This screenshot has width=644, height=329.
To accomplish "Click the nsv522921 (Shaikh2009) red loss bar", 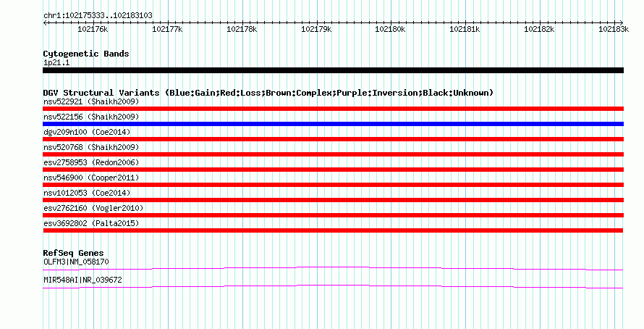I will coord(333,109).
